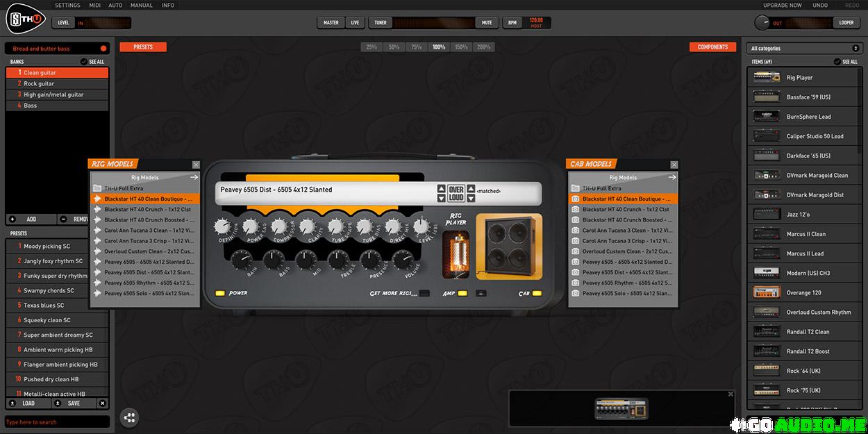Viewport: 868px width, 434px height.
Task: Toggle LIVE mode
Action: click(355, 23)
